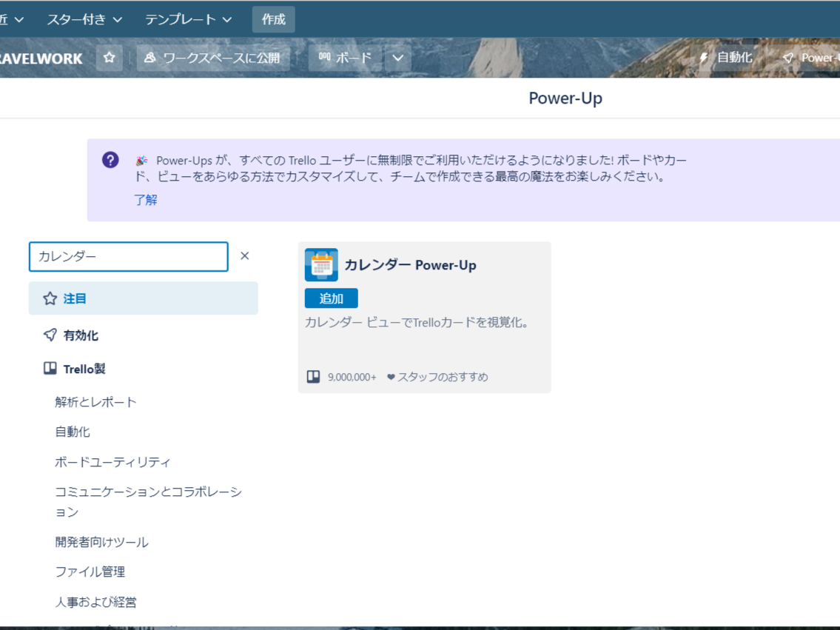
Task: Click the TRAVELWORK board name
Action: pyautogui.click(x=41, y=58)
